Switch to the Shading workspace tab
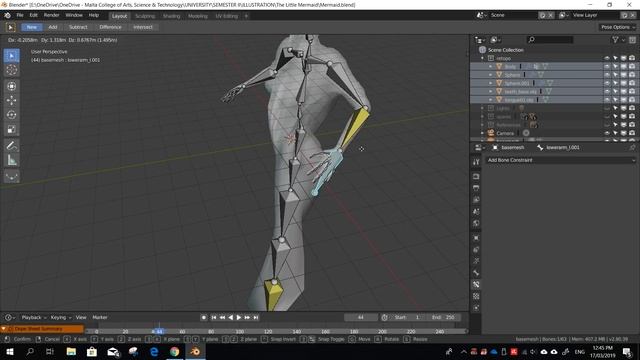Screen dimensions: 640x360 pos(171,16)
